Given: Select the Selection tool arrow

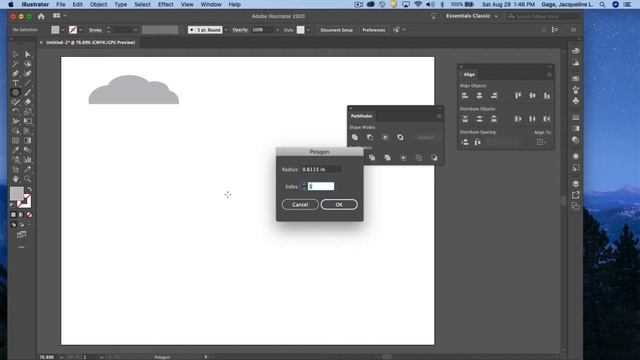Looking at the screenshot, I should [x=16, y=54].
